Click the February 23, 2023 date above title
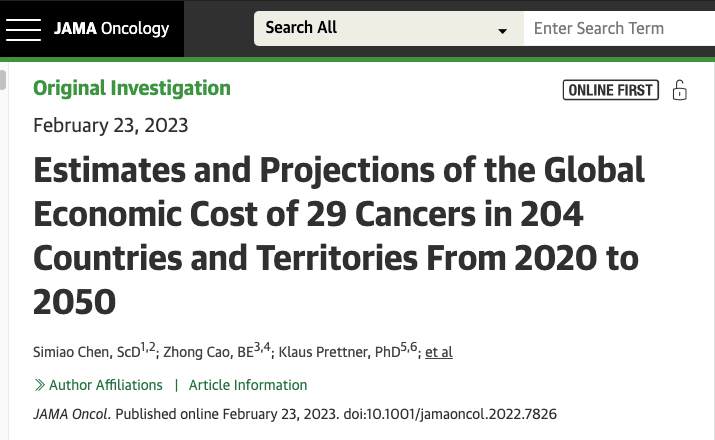 pyautogui.click(x=110, y=125)
